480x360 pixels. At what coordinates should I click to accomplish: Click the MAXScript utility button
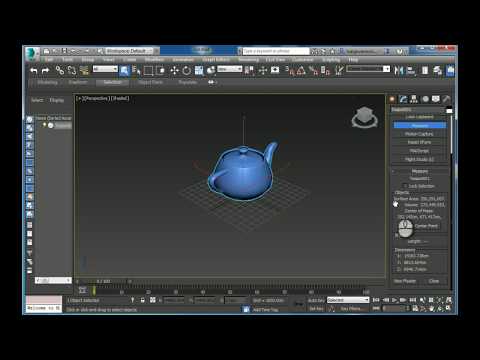click(x=419, y=151)
